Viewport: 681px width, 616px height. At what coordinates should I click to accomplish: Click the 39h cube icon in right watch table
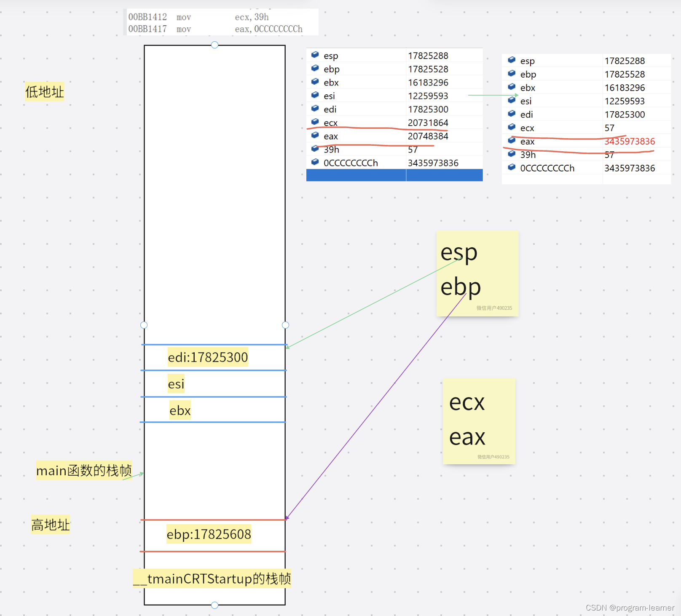click(512, 154)
